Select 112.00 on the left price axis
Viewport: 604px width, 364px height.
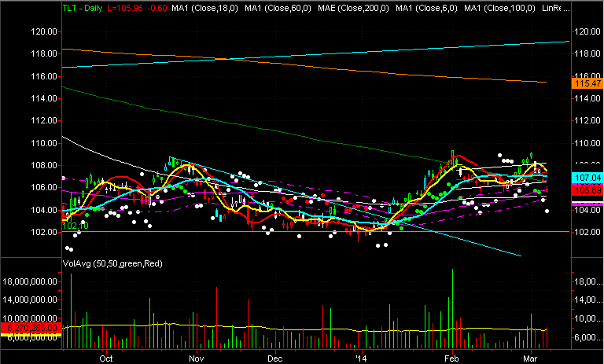tap(44, 120)
